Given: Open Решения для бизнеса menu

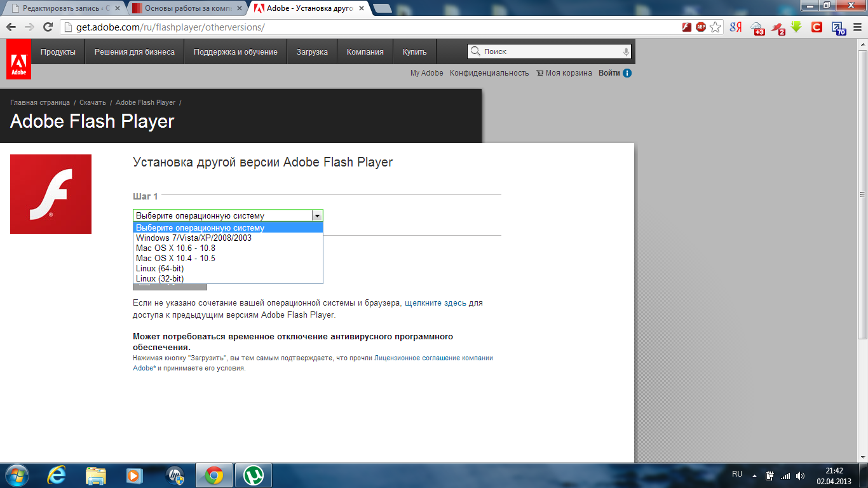Looking at the screenshot, I should (135, 51).
